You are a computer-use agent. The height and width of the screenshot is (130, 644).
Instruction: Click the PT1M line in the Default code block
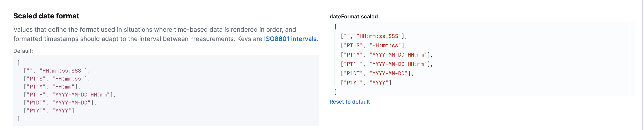tap(52, 87)
